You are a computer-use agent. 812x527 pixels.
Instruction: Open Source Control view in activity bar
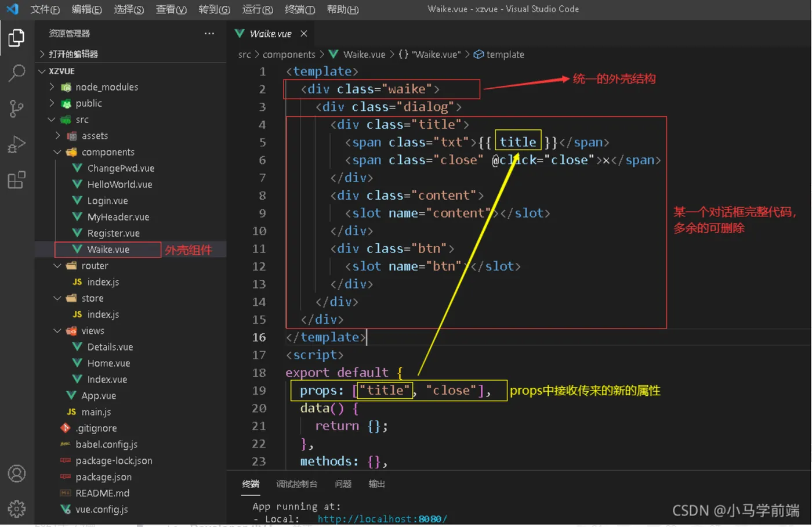click(x=16, y=109)
